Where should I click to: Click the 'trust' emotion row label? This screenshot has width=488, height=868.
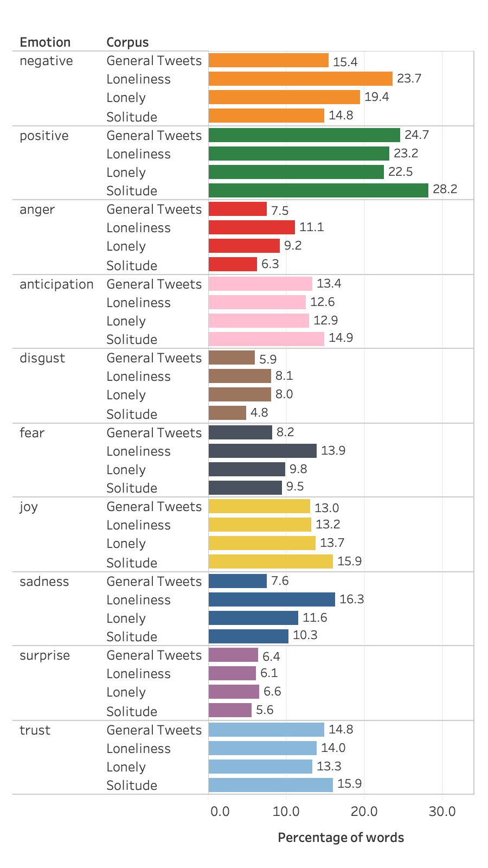pyautogui.click(x=35, y=730)
